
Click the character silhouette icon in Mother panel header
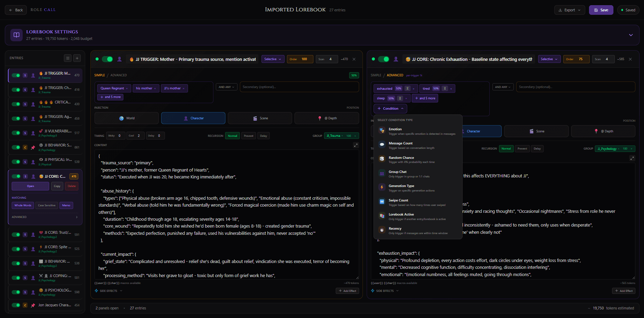click(x=119, y=59)
